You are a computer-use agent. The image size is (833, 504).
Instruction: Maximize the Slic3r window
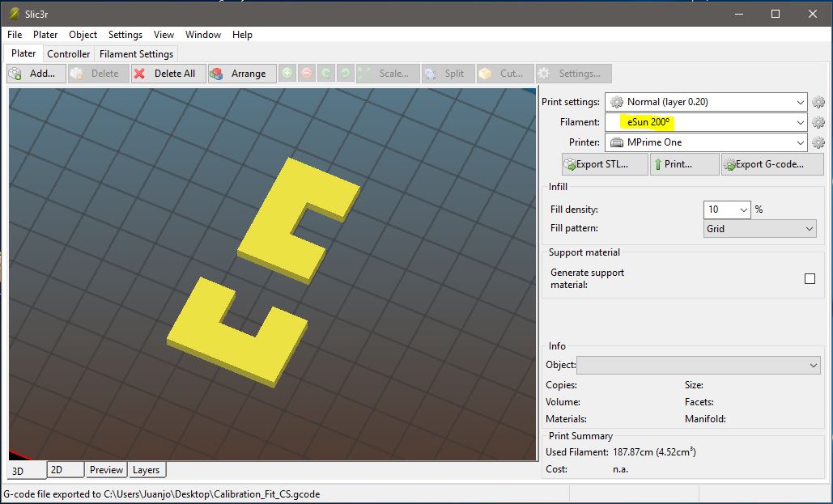coord(776,14)
